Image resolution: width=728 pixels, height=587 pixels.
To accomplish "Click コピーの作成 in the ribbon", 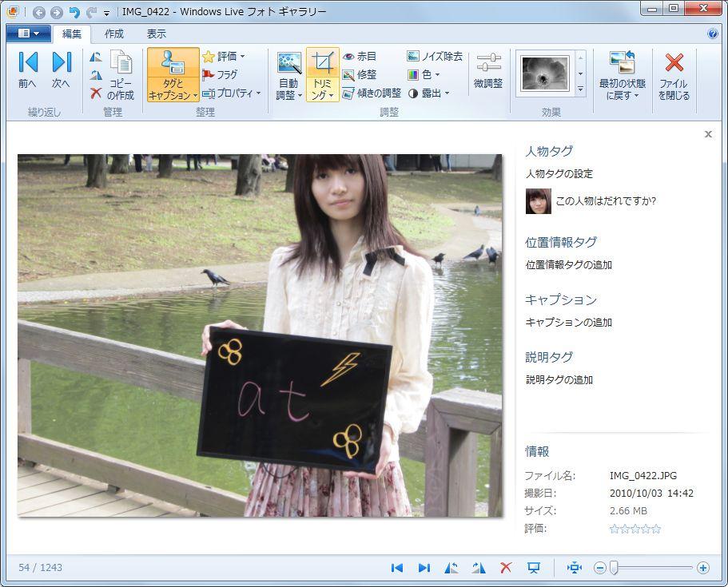I will pos(121,77).
